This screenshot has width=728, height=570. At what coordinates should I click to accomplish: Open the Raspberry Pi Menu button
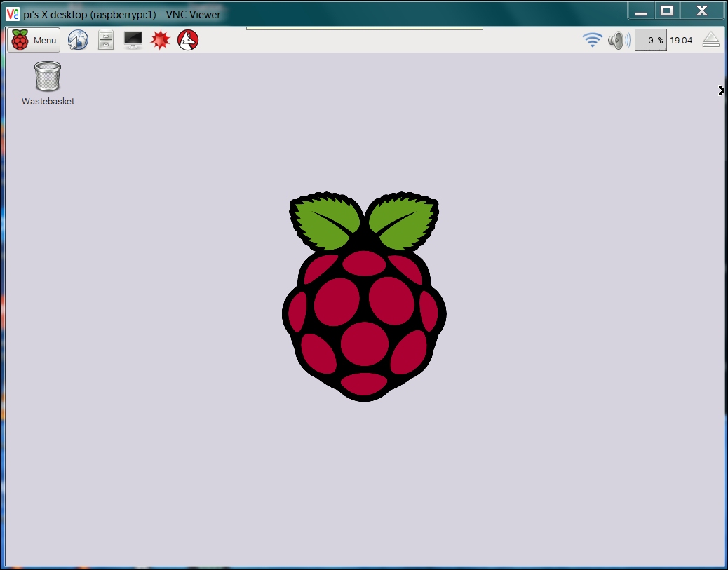click(x=34, y=40)
